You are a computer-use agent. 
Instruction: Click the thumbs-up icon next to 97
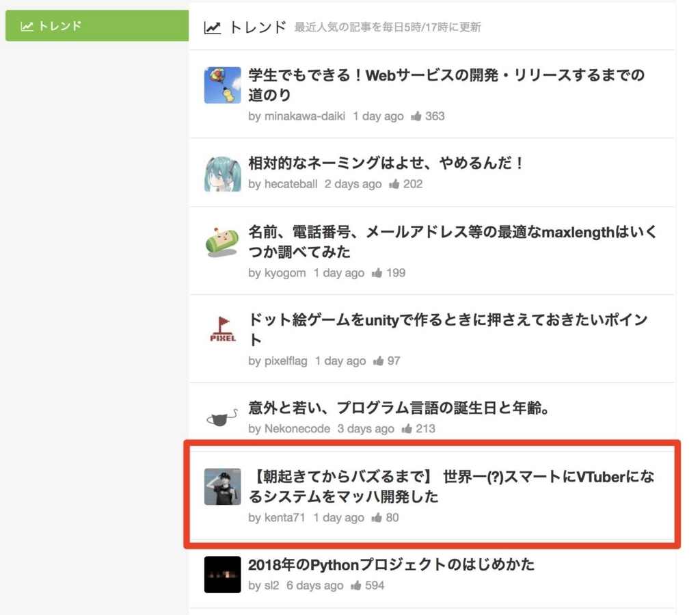(x=379, y=361)
